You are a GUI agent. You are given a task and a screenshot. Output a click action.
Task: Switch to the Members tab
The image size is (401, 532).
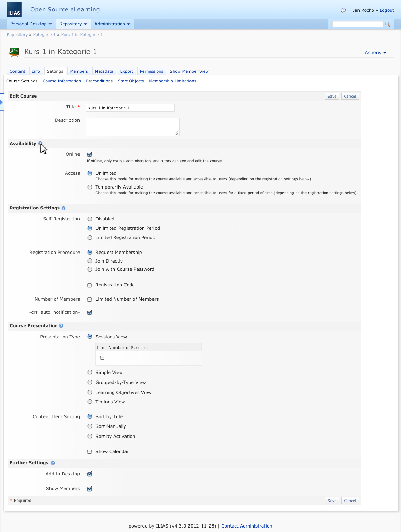[79, 71]
